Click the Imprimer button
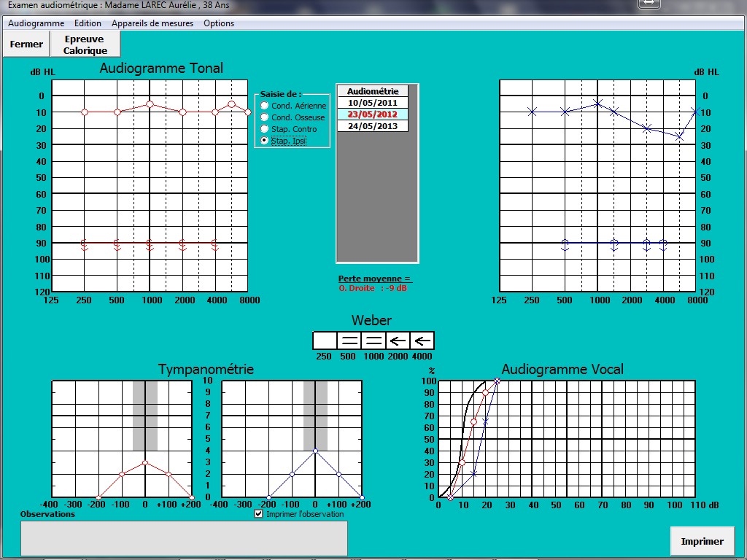Image resolution: width=747 pixels, height=560 pixels. click(x=702, y=541)
